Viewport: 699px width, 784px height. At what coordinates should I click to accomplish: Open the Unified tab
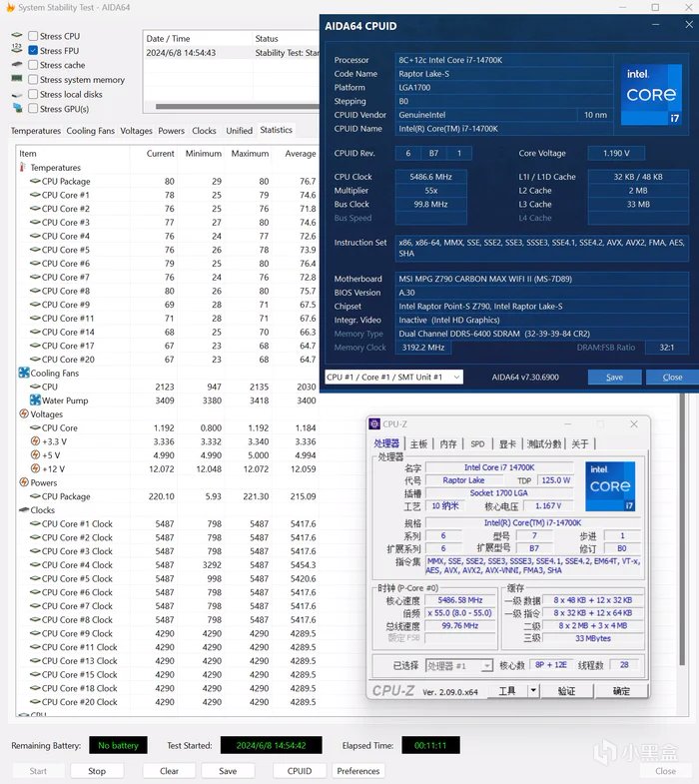239,131
